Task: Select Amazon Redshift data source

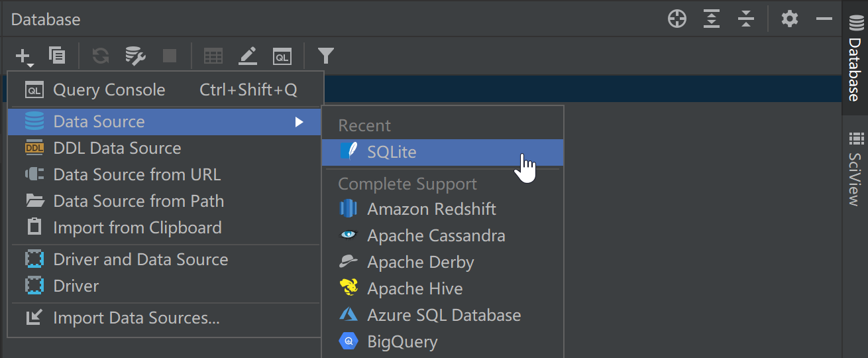Action: coord(431,209)
